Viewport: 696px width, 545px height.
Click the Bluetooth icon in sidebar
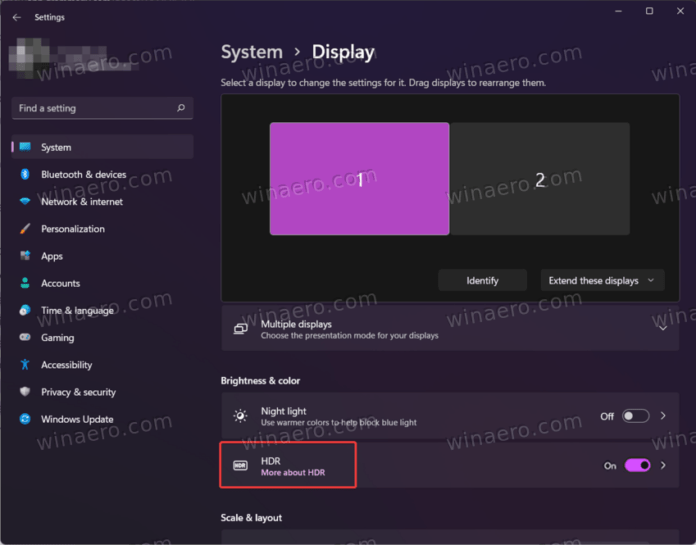(25, 174)
